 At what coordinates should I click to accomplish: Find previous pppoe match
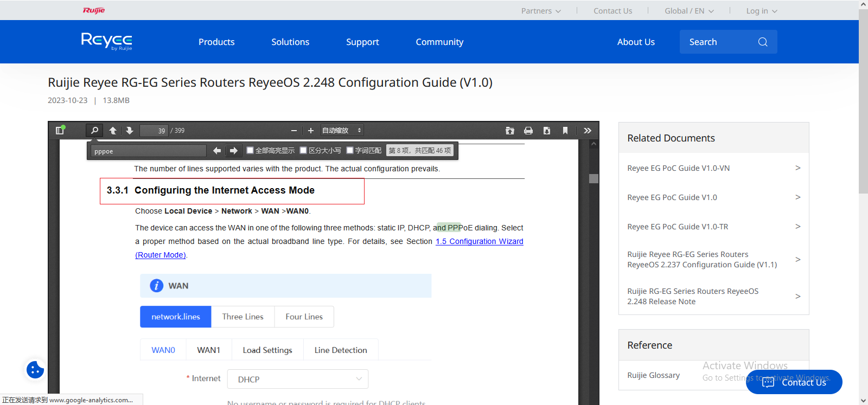pyautogui.click(x=217, y=151)
